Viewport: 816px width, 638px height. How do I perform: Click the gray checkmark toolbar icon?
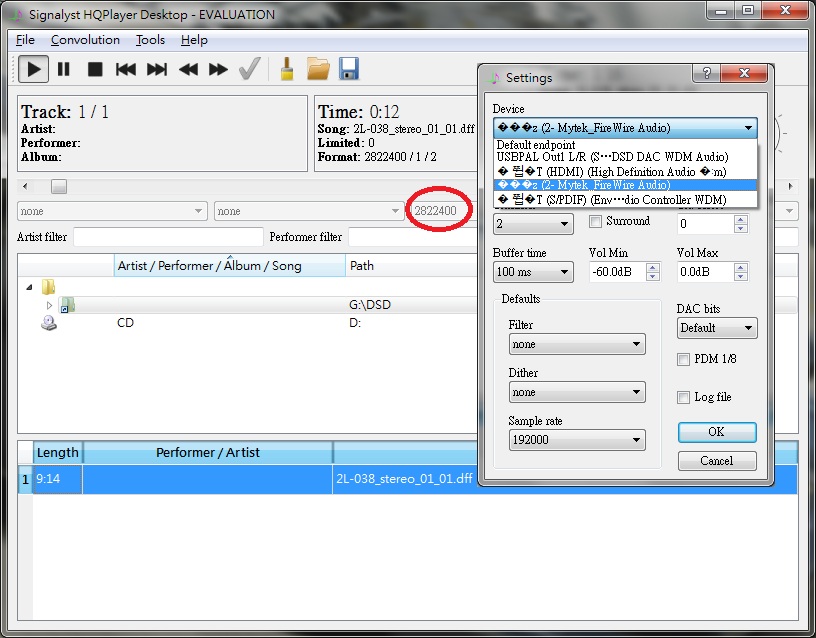249,69
